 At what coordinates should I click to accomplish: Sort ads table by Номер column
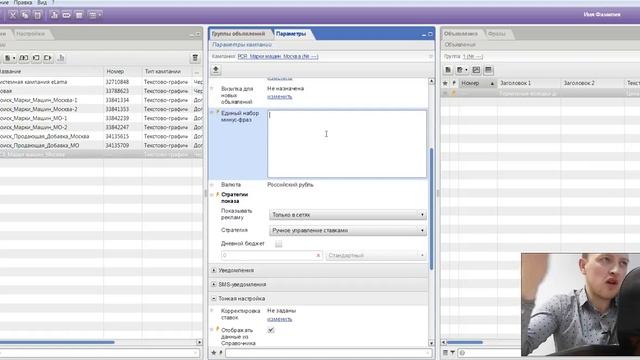[477, 83]
